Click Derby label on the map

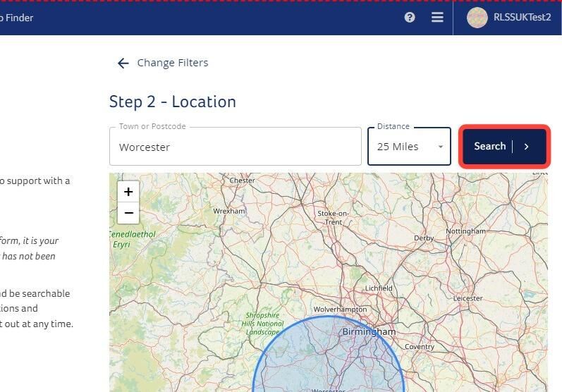424,238
